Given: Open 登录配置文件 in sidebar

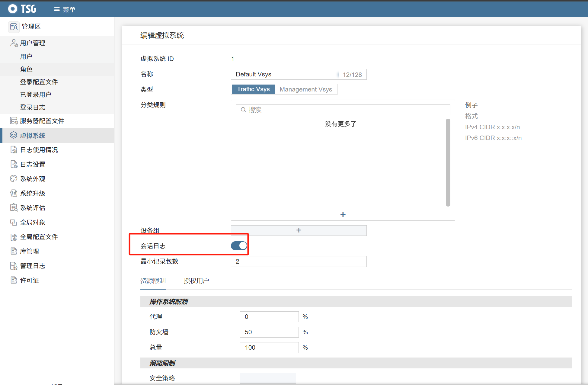Looking at the screenshot, I should click(39, 82).
